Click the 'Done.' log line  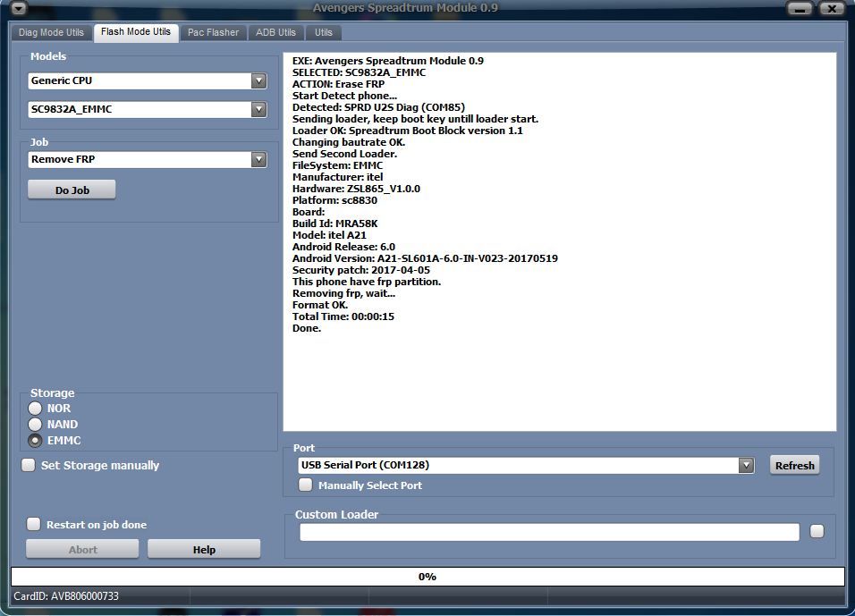pyautogui.click(x=307, y=328)
